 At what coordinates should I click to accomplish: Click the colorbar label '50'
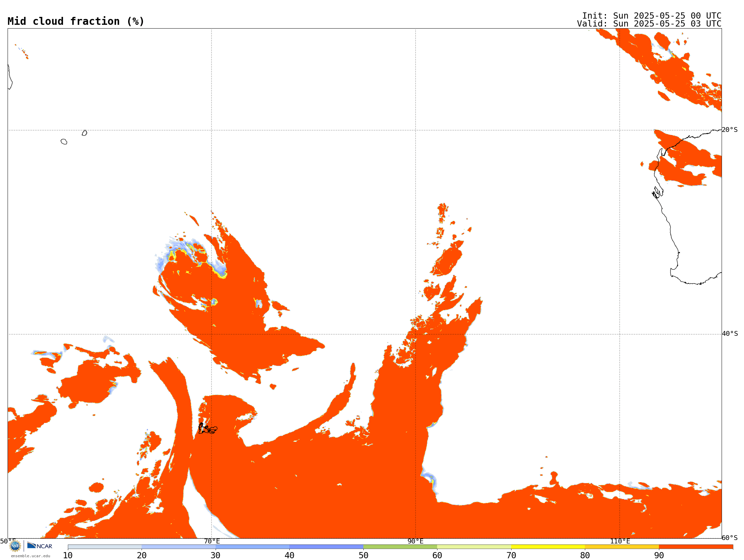[363, 556]
